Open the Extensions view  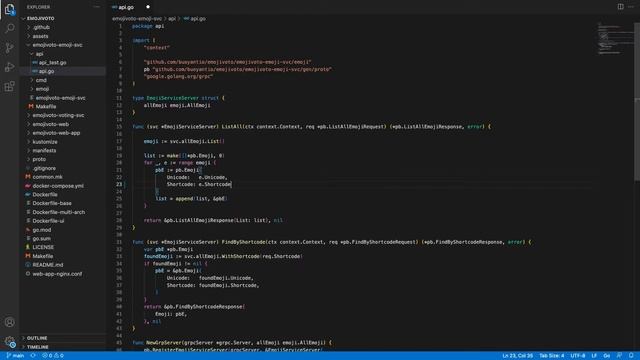[x=9, y=86]
